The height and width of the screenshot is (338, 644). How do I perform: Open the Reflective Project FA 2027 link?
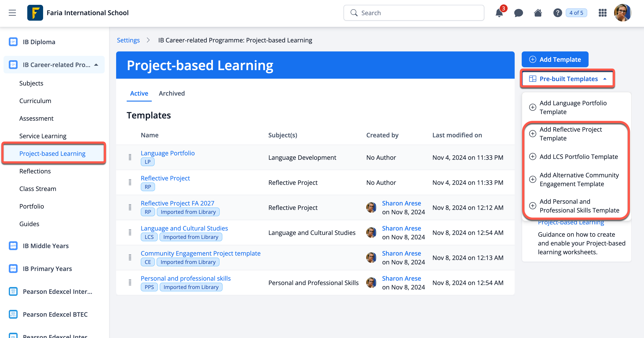(x=177, y=203)
